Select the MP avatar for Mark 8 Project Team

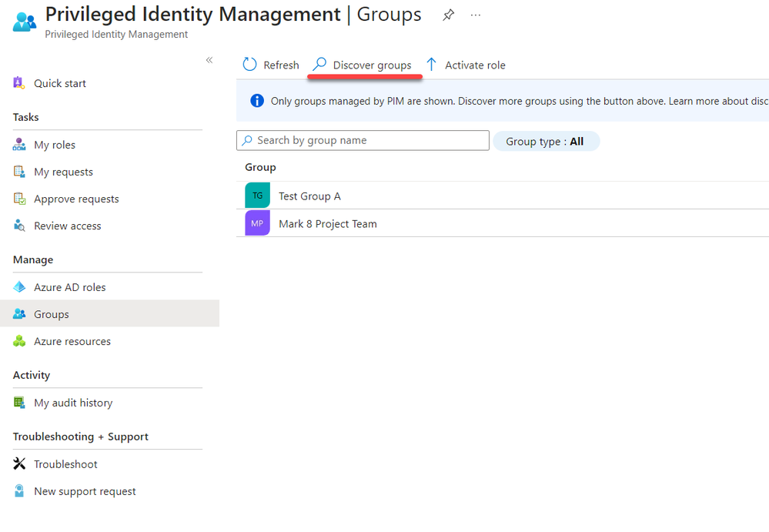(x=257, y=224)
